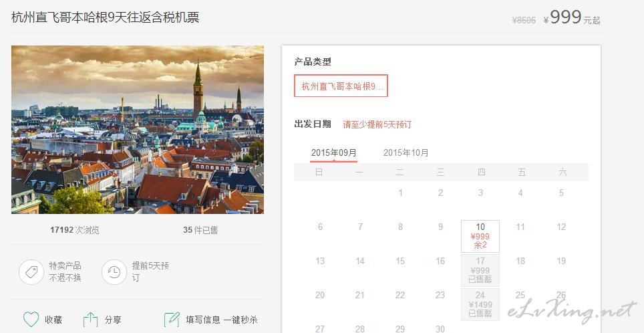The image size is (644, 333).
Task: Click the share (分享) upload icon
Action: pos(90,320)
